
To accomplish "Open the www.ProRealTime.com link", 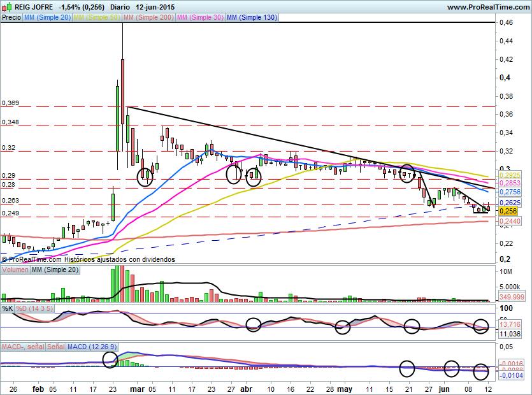I will click(x=488, y=7).
